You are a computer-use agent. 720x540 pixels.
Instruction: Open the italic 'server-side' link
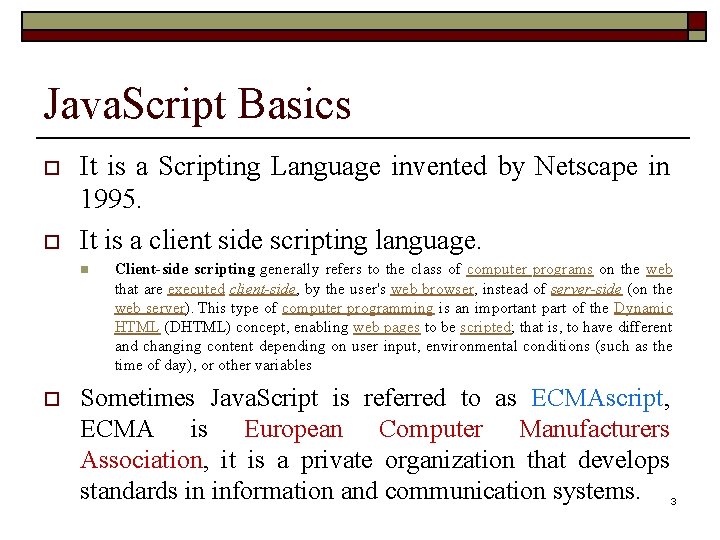tap(586, 289)
